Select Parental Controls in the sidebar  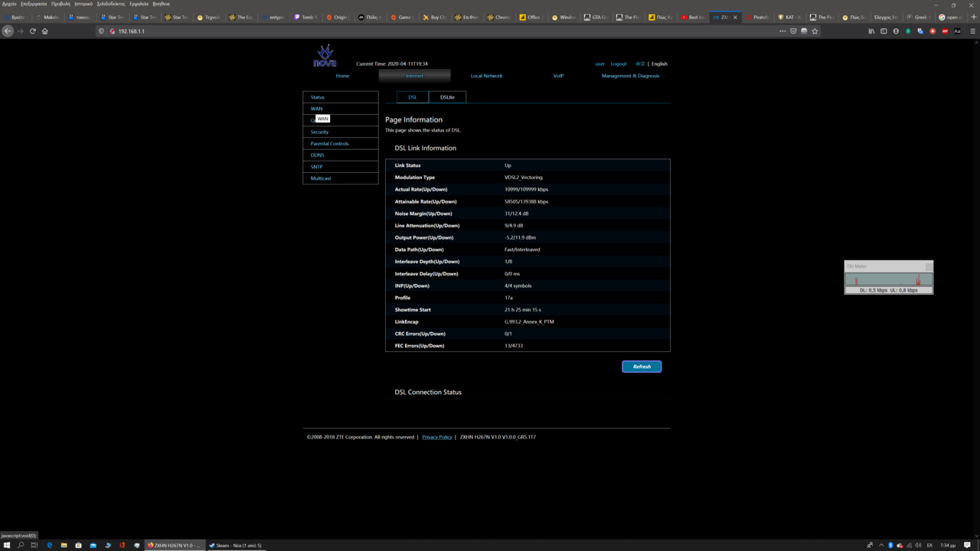click(329, 144)
